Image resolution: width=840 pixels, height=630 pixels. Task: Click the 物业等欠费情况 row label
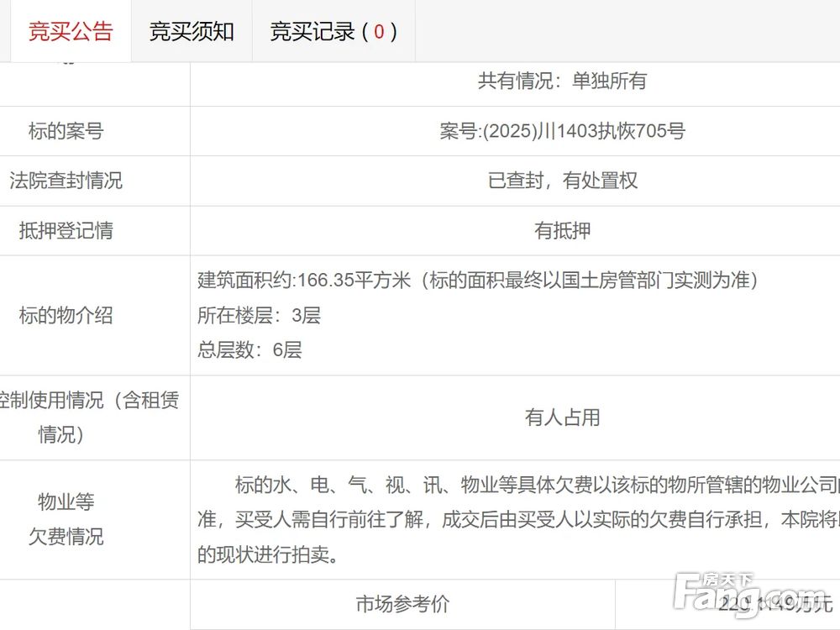coord(66,519)
